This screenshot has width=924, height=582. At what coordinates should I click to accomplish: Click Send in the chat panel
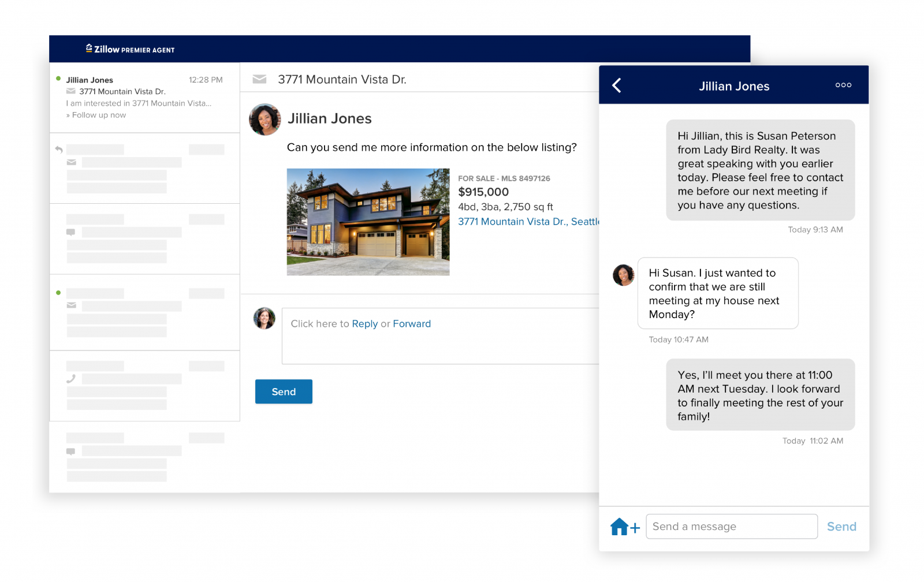click(x=841, y=527)
